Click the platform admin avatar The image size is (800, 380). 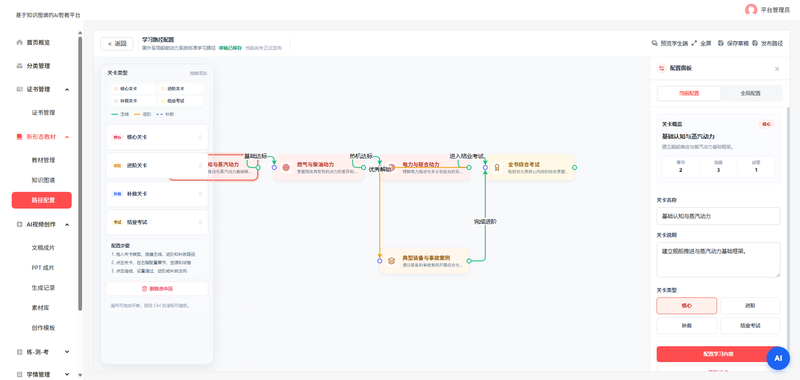click(751, 10)
